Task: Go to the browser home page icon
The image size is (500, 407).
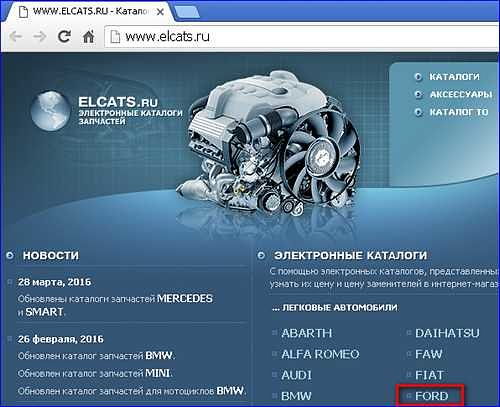Action: pyautogui.click(x=88, y=36)
